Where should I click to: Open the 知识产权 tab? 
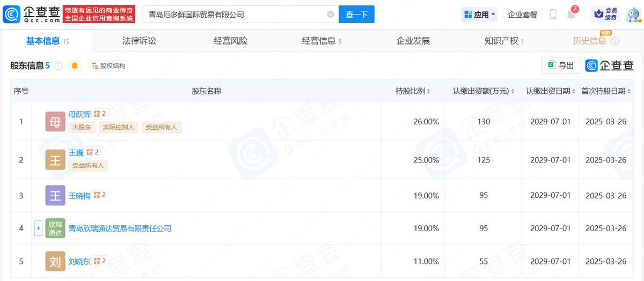[504, 41]
